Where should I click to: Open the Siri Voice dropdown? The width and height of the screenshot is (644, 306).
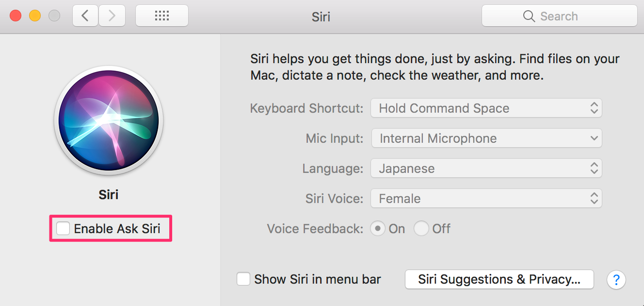[x=486, y=198]
